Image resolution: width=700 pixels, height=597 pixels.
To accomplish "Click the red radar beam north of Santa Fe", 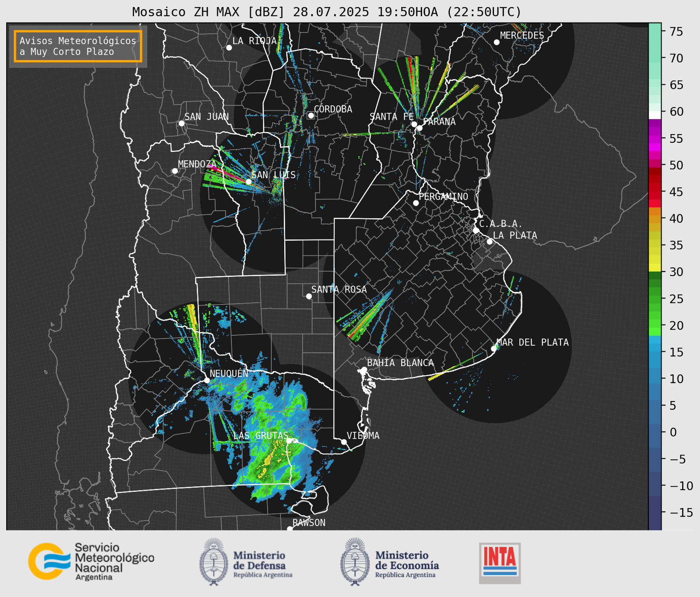I will [410, 71].
